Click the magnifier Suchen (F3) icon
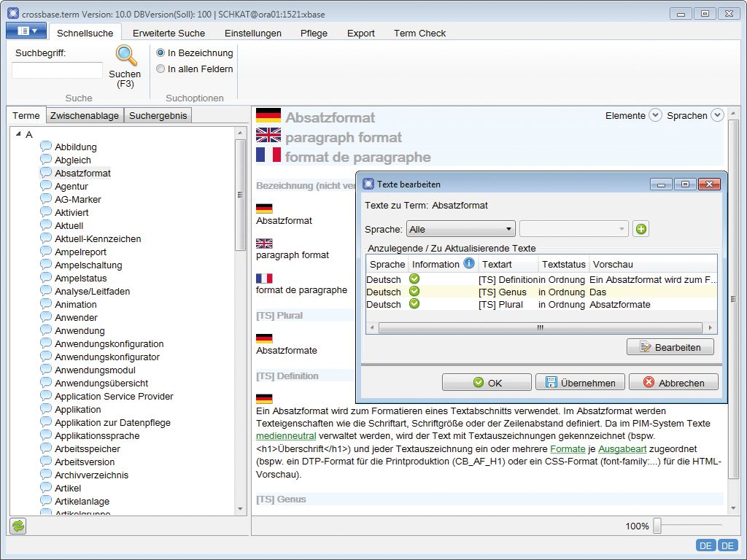The image size is (747, 560). coord(126,55)
